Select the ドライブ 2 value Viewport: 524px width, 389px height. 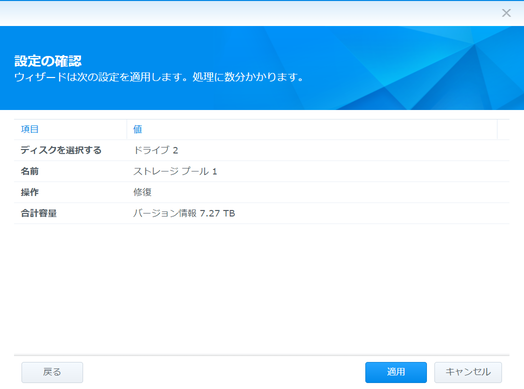[156, 150]
